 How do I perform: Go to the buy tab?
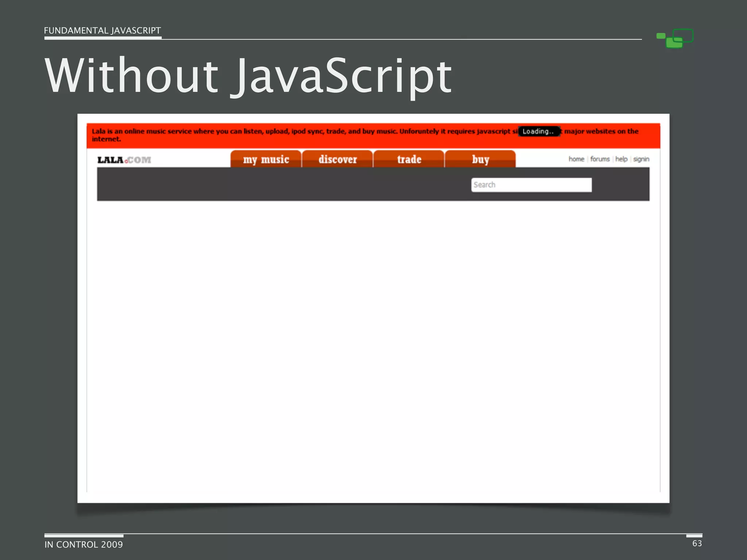coord(480,159)
